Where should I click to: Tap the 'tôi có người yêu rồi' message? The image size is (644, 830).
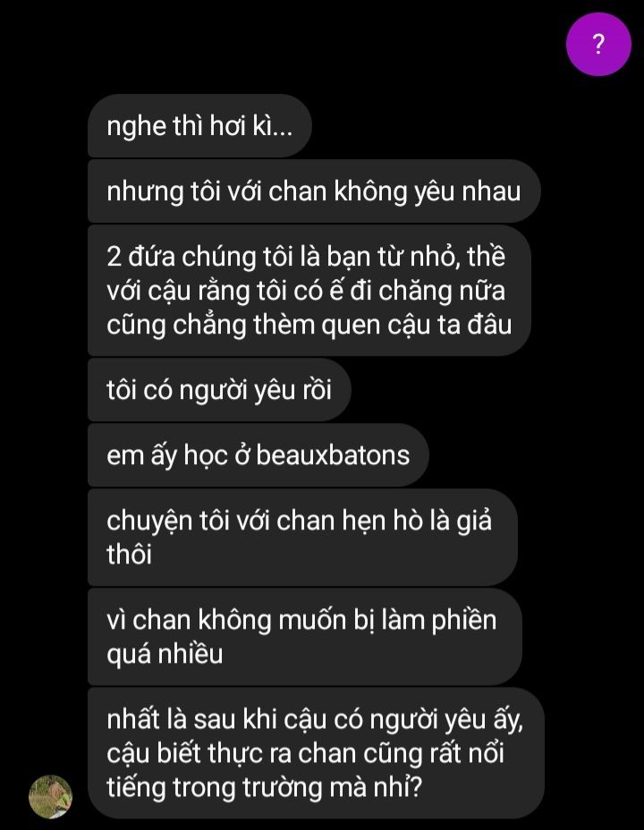pyautogui.click(x=219, y=390)
